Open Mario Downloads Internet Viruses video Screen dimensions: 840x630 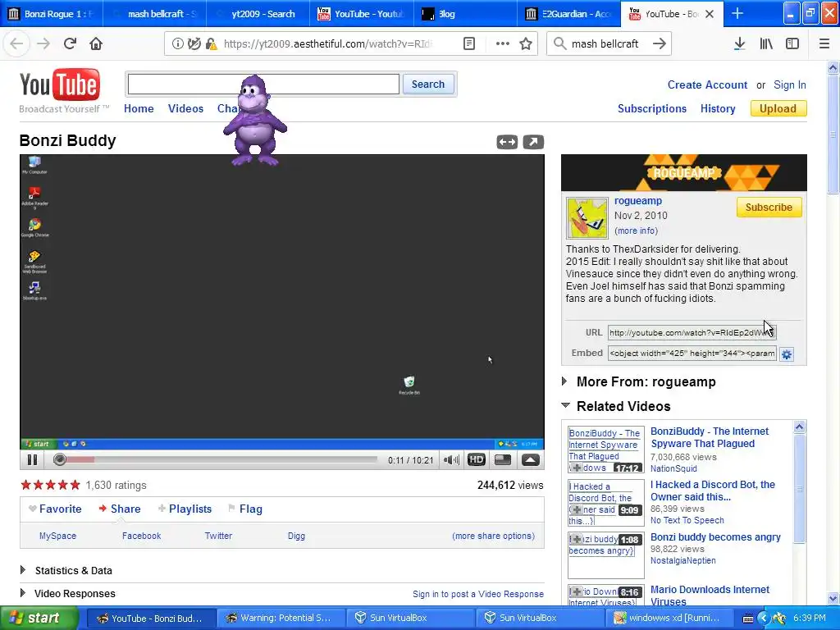click(x=710, y=596)
